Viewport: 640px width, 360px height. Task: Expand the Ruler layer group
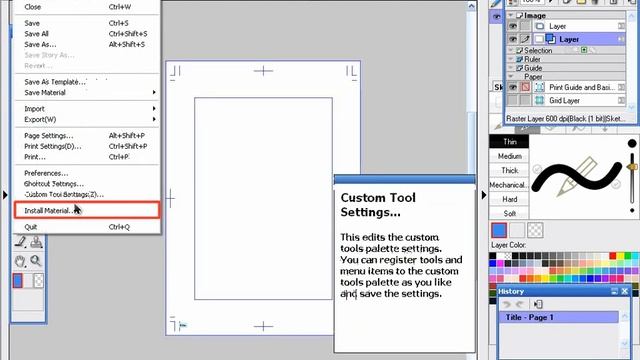click(x=511, y=59)
